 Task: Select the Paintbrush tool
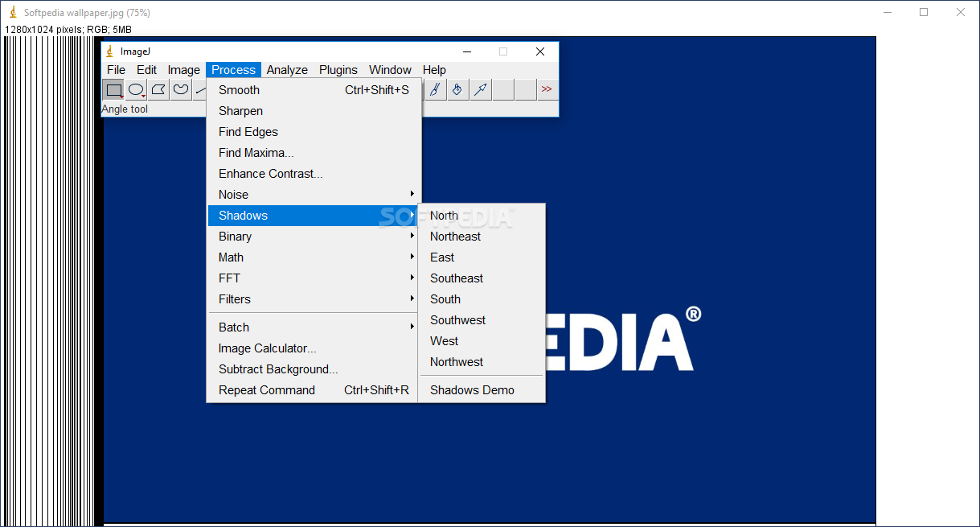pos(435,90)
